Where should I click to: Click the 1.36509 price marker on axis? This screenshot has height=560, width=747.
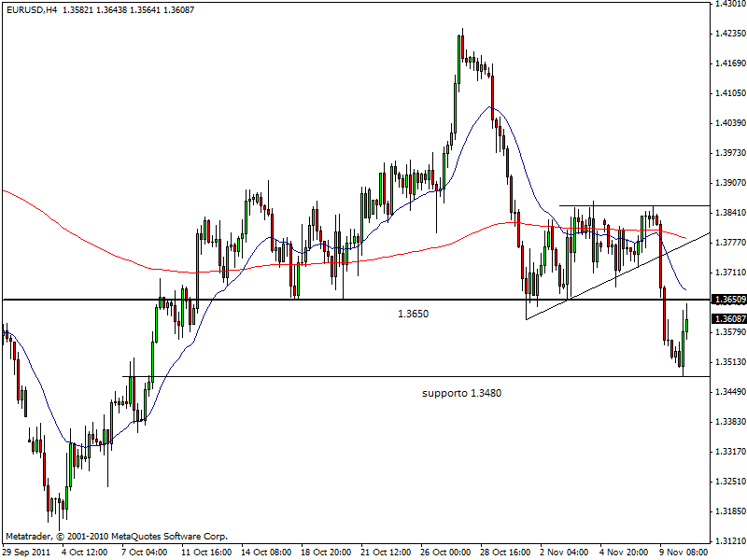pos(728,300)
